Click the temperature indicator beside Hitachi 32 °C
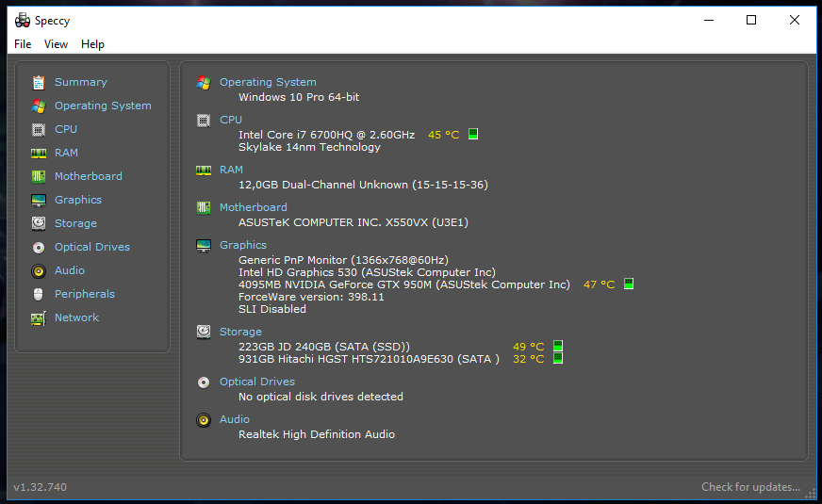The height and width of the screenshot is (504, 822). pos(558,358)
